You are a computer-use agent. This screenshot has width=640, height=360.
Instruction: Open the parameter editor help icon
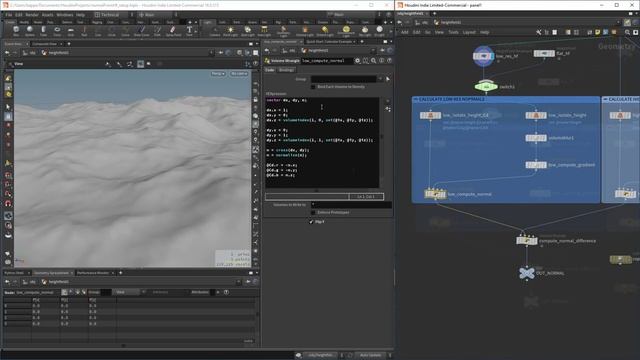point(389,60)
